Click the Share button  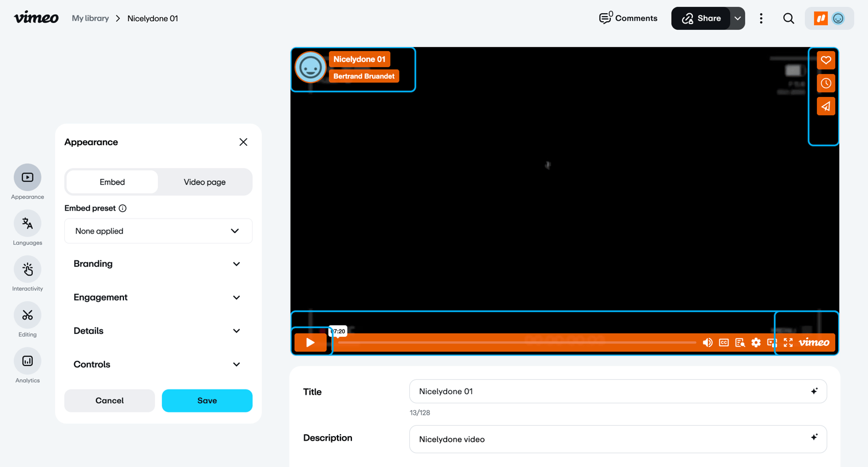click(x=701, y=18)
